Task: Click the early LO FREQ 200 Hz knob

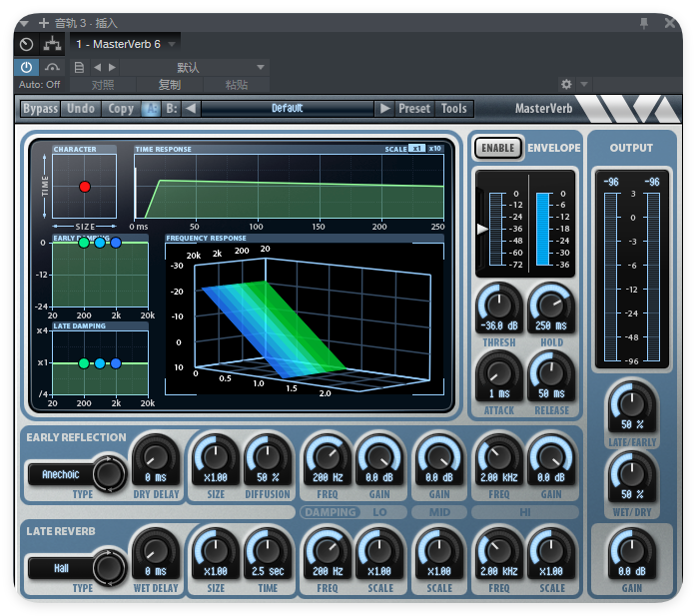Action: pyautogui.click(x=328, y=457)
